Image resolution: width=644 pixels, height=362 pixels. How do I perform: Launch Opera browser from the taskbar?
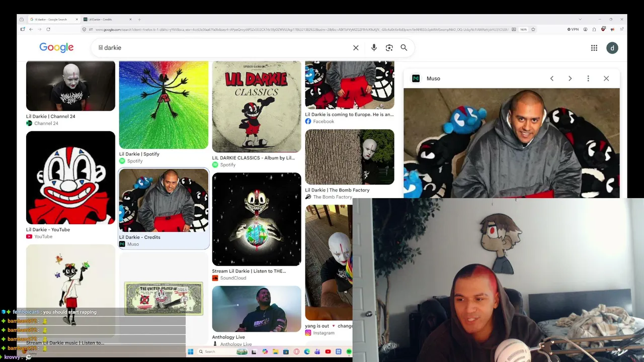click(x=296, y=351)
